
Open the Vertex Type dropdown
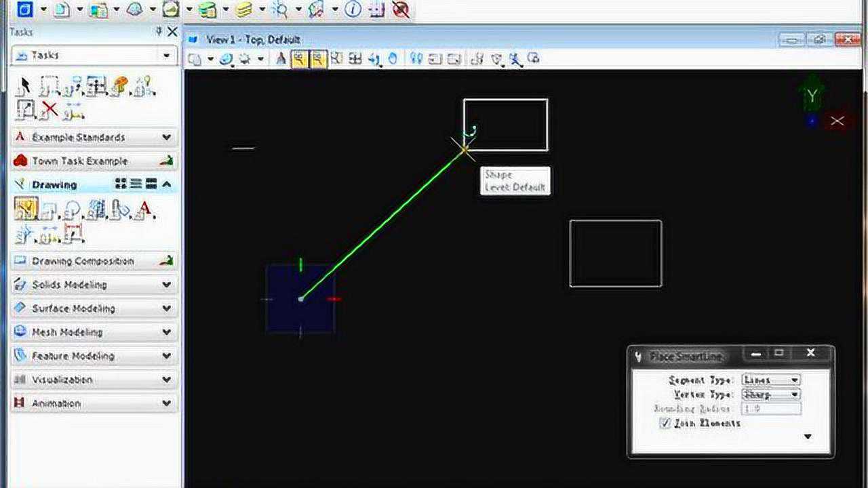(771, 394)
